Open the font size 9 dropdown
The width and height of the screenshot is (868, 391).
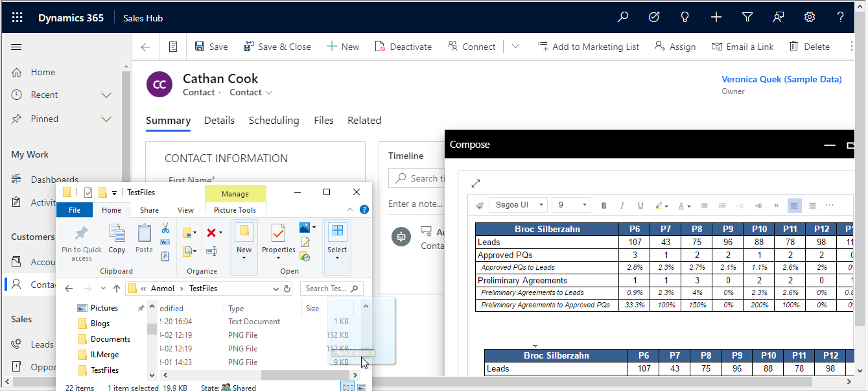coord(571,205)
